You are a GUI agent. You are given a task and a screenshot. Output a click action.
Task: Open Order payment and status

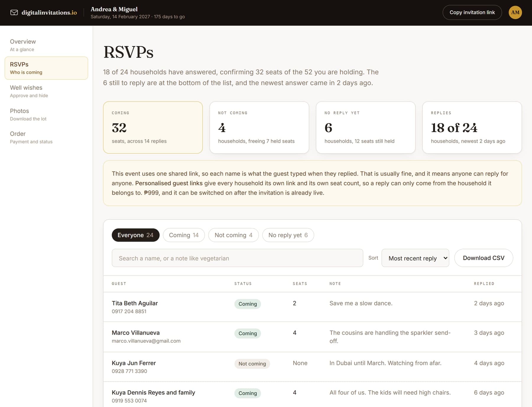pyautogui.click(x=46, y=137)
